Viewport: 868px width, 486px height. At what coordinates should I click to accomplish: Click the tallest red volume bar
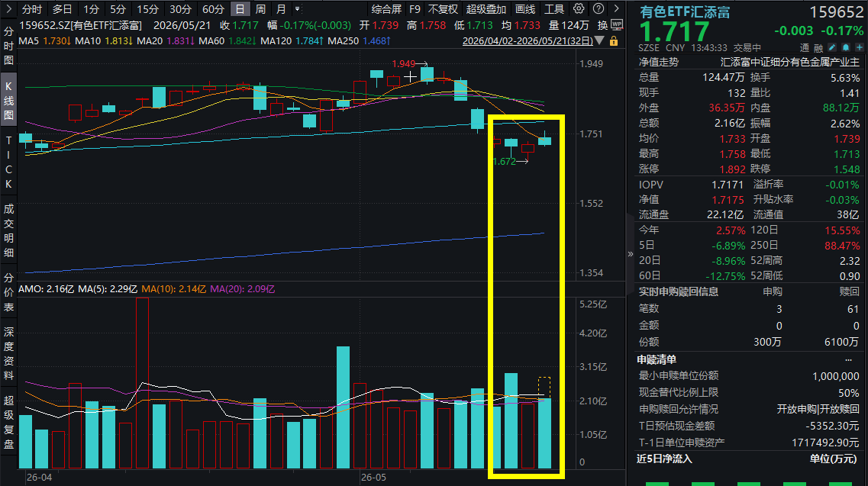[x=142, y=383]
